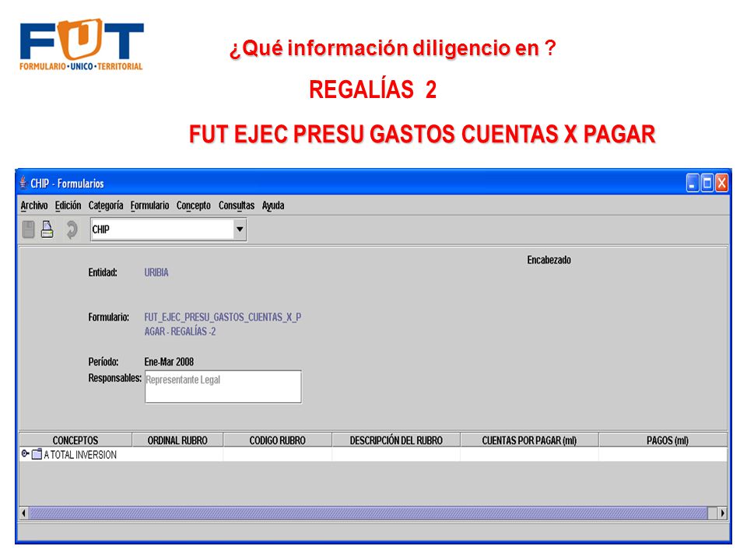Viewport: 747px width, 560px height.
Task: Open the Categoría menu
Action: coord(106,205)
